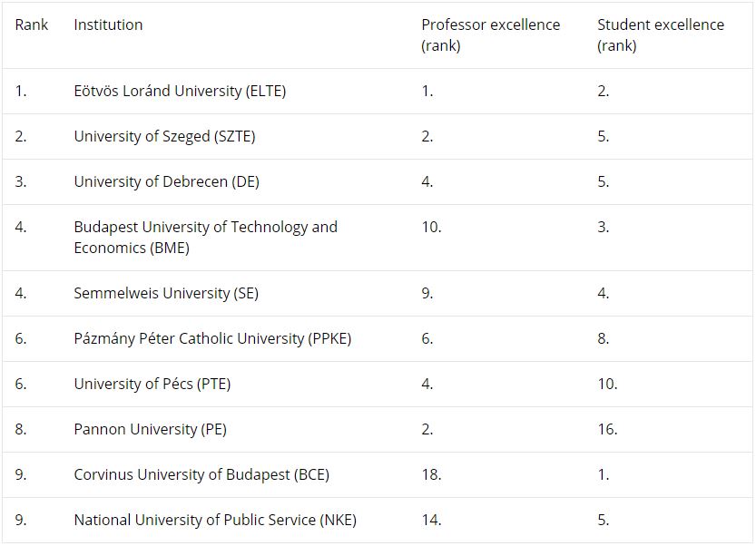Select Eötvös Loránd University (ELTE) text
Screen dimensions: 756x546
point(180,91)
